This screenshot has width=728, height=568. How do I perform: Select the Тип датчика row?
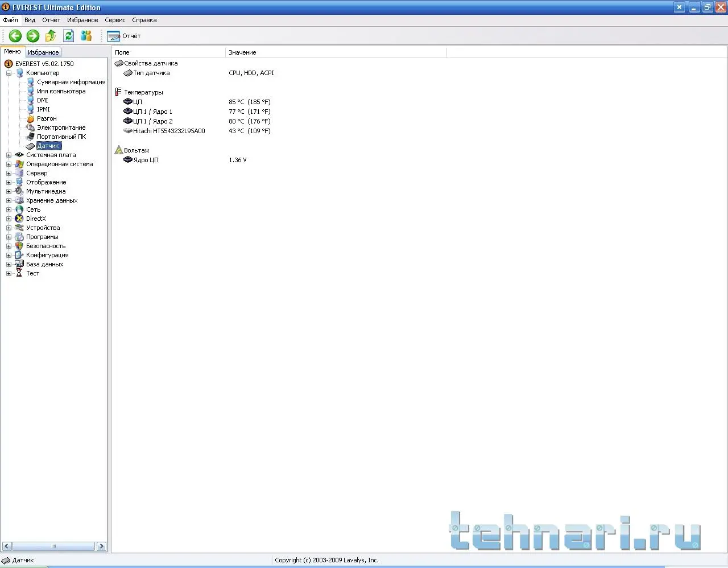coord(198,73)
